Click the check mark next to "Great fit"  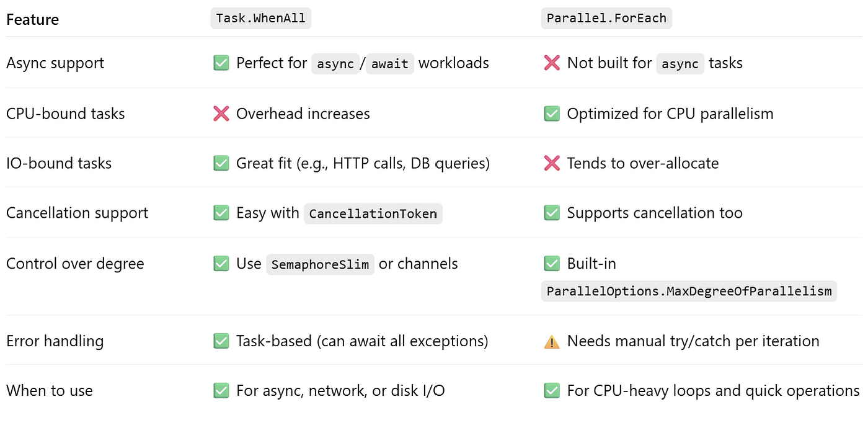click(221, 163)
